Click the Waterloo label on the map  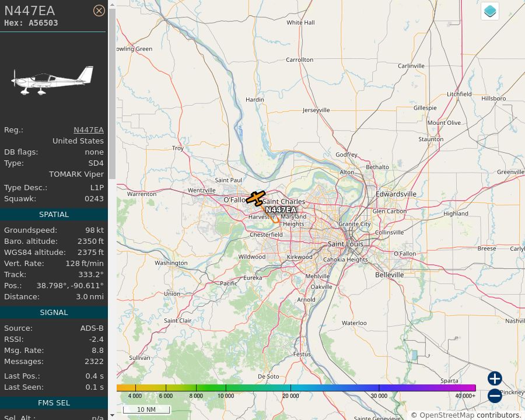[x=354, y=323]
